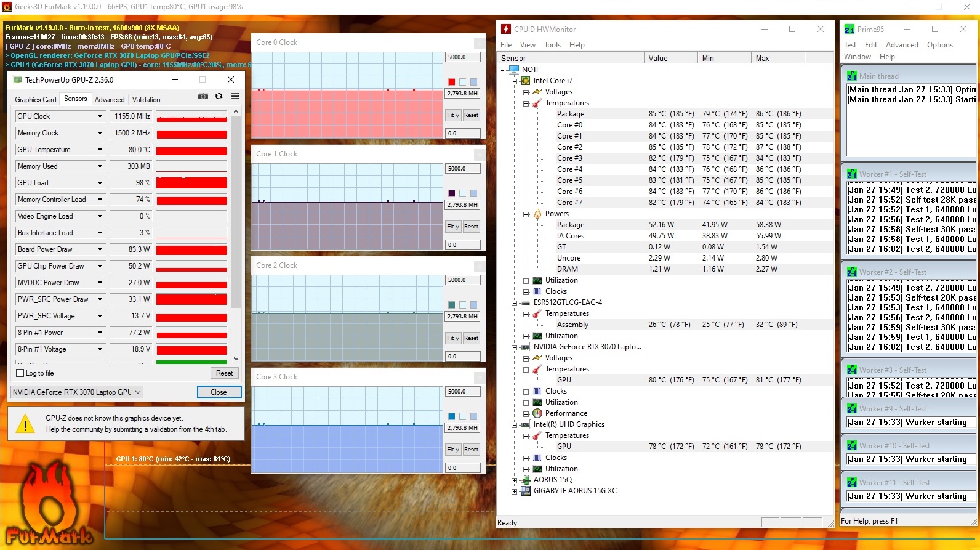980x550 pixels.
Task: Open the GPU Temperature sensor dropdown
Action: click(x=100, y=150)
